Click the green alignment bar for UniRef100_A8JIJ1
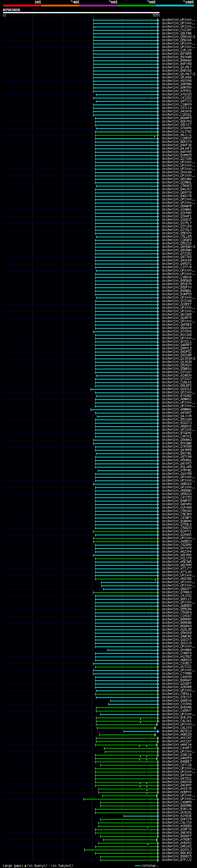 [127, 135]
